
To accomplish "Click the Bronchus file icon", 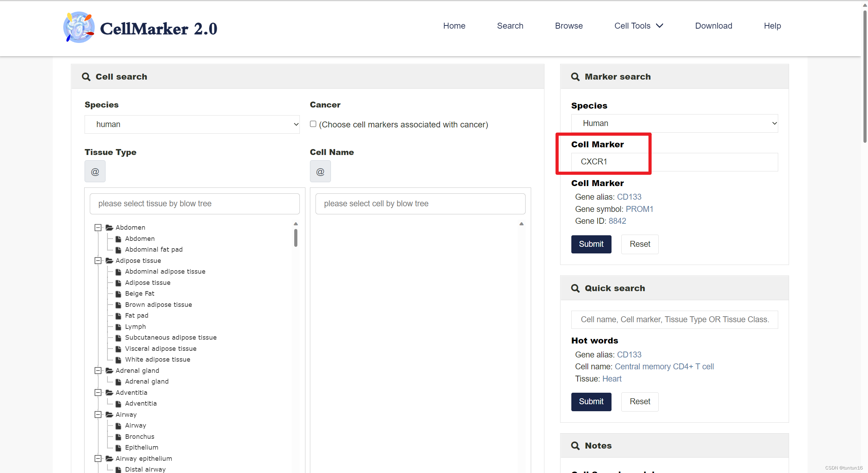I will coord(118,437).
